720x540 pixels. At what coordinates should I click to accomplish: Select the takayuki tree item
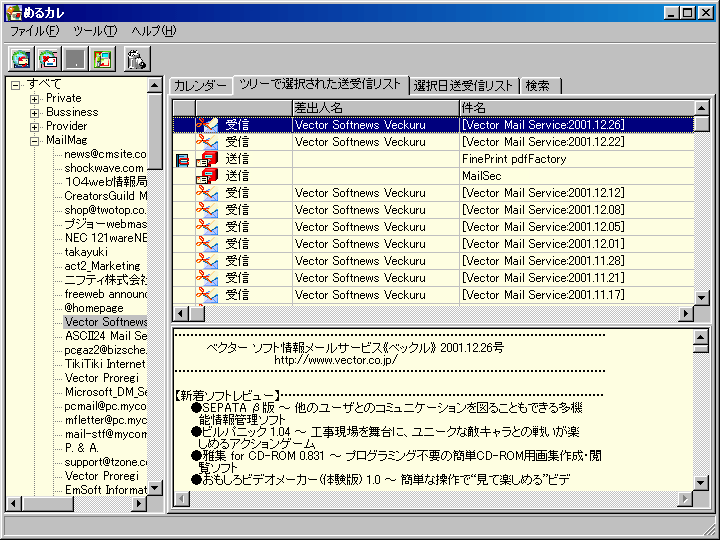point(86,252)
